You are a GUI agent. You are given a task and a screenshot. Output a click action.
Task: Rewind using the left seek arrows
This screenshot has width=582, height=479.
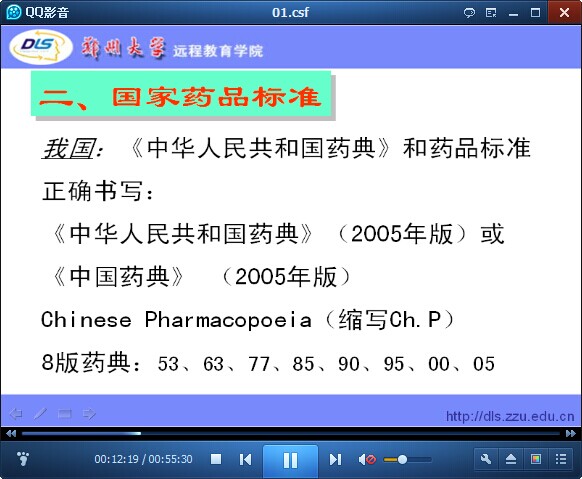(x=11, y=433)
